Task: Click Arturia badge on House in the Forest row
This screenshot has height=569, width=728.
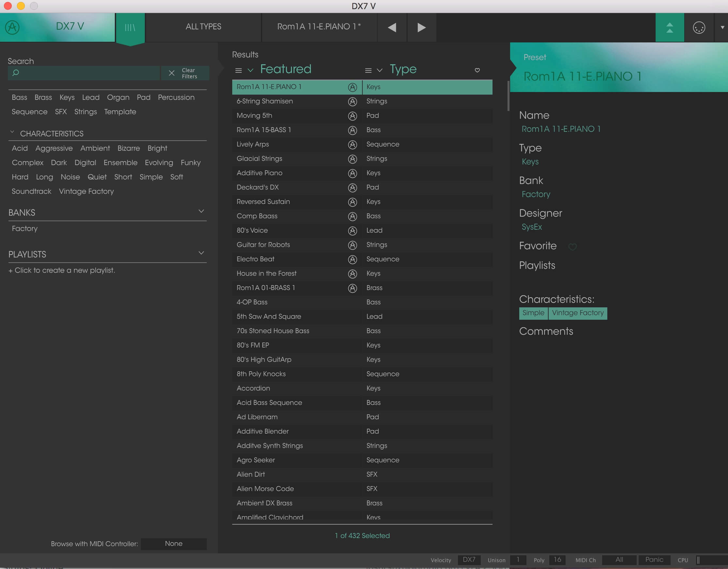Action: coord(352,273)
